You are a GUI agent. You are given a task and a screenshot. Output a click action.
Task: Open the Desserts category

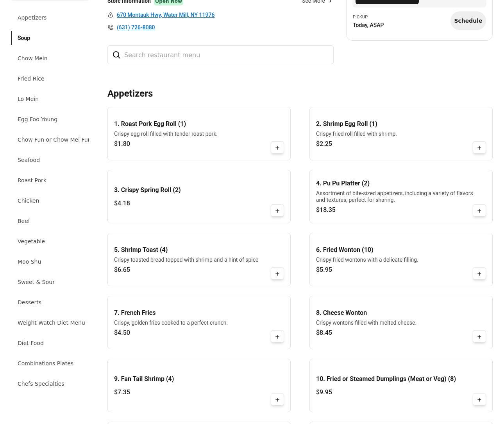coord(29,302)
